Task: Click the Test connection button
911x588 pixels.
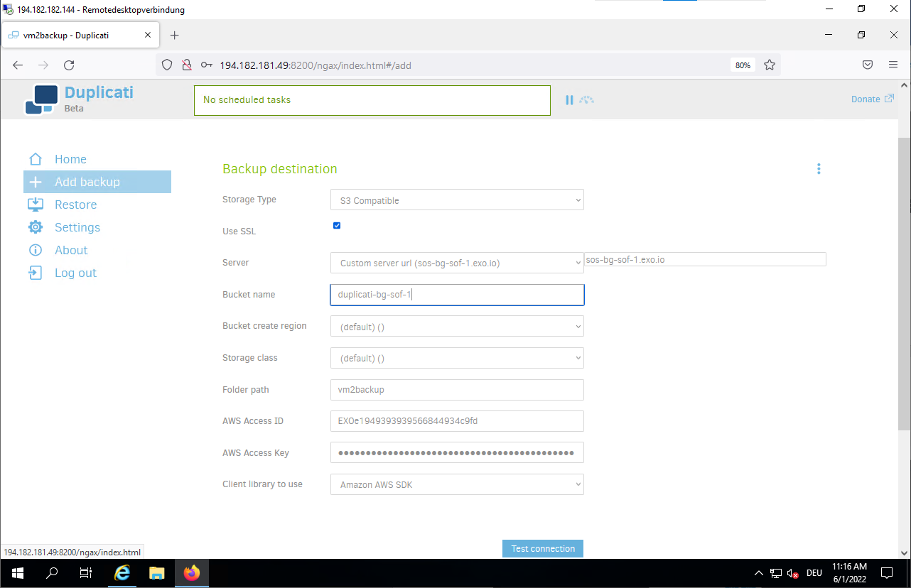Action: pos(543,549)
